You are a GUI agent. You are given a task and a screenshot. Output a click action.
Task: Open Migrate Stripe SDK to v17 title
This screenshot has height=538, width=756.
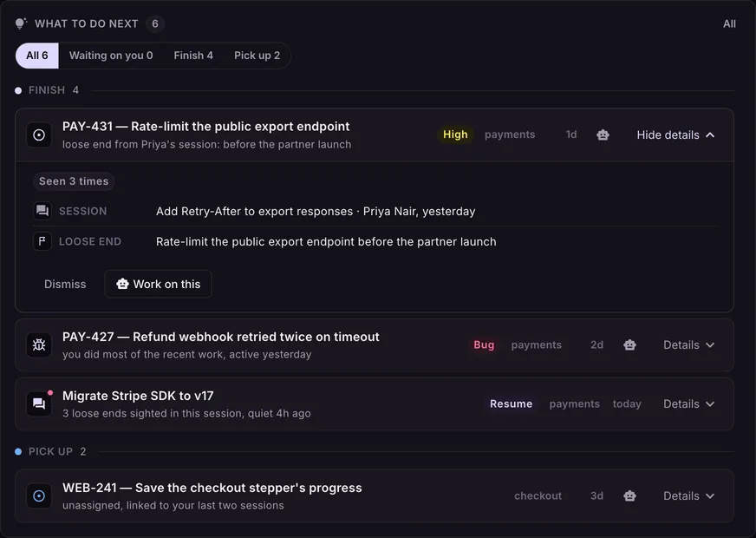[x=138, y=396]
